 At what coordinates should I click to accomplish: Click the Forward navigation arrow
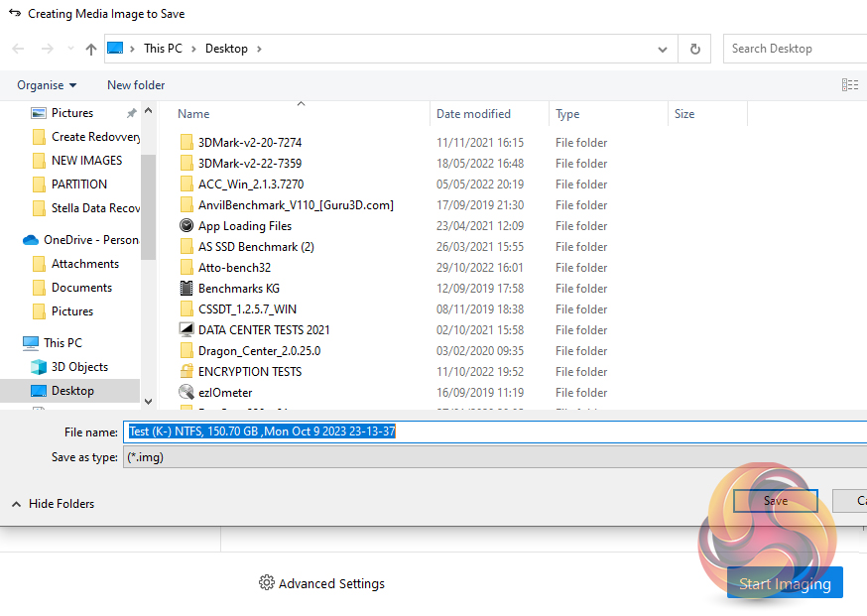[x=48, y=49]
